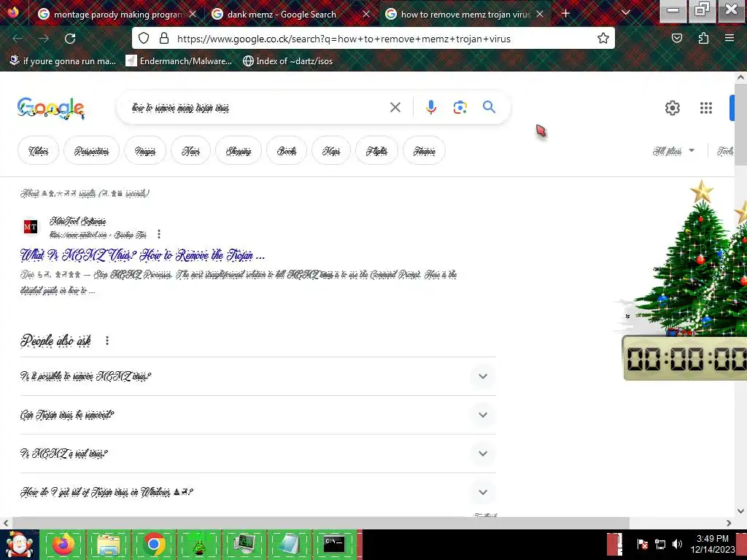Screen dimensions: 747x560
Task: Open the volume speaker tray icon
Action: 677,544
